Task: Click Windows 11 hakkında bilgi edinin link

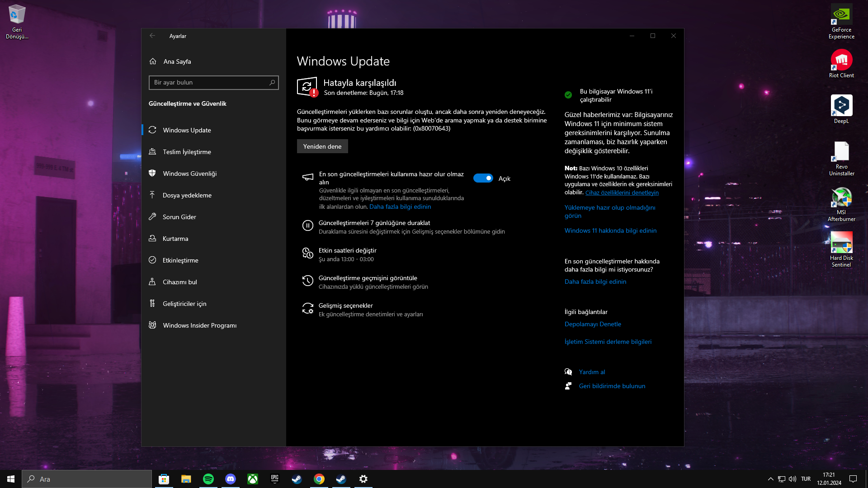Action: 610,230
